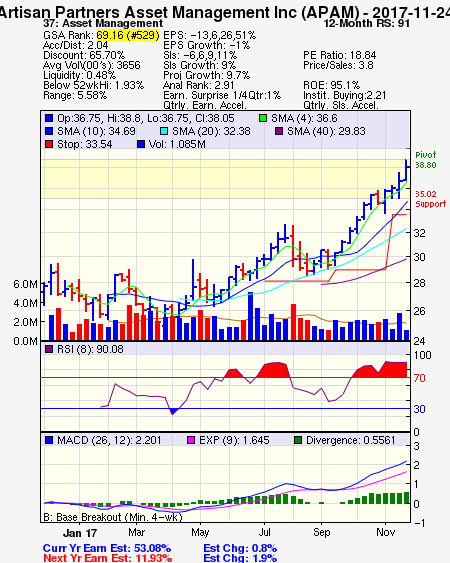The width and height of the screenshot is (450, 563).
Task: Click the 'May' date axis label
Action: click(x=200, y=532)
